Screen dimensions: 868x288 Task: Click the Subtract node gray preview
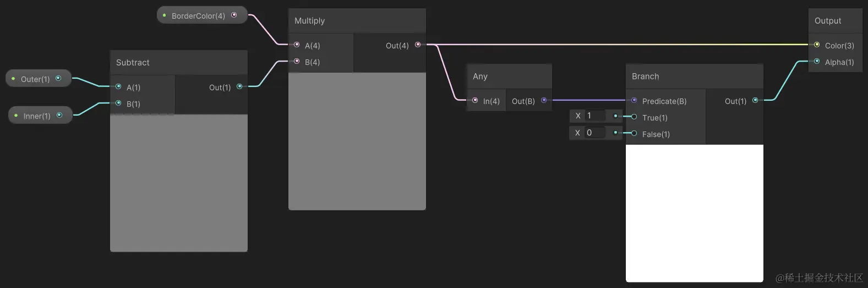coord(179,183)
